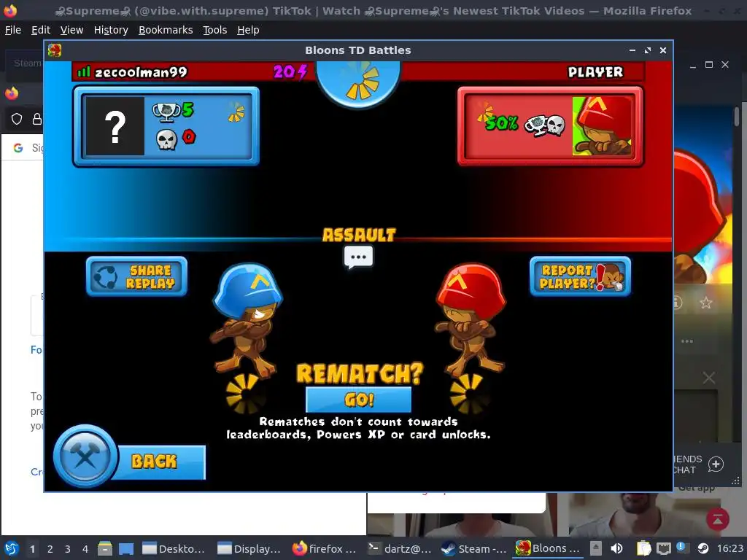Click the clipboard tray icon
The image size is (747, 560).
point(643,548)
